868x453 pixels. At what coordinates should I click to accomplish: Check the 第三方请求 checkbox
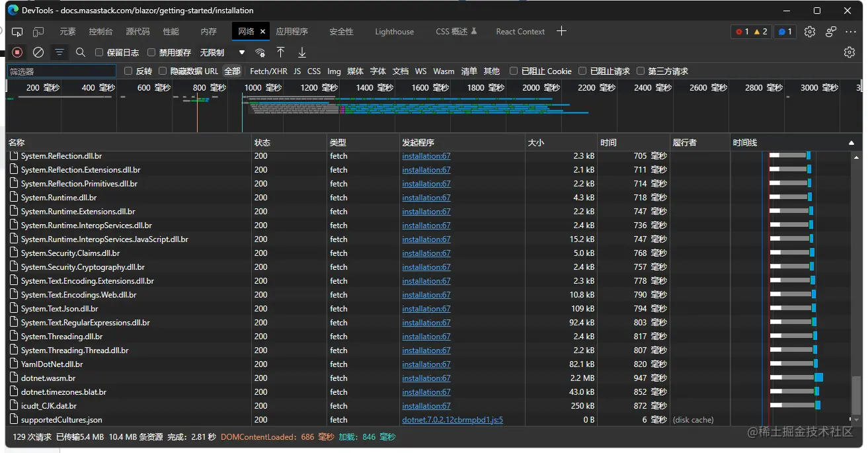[641, 71]
